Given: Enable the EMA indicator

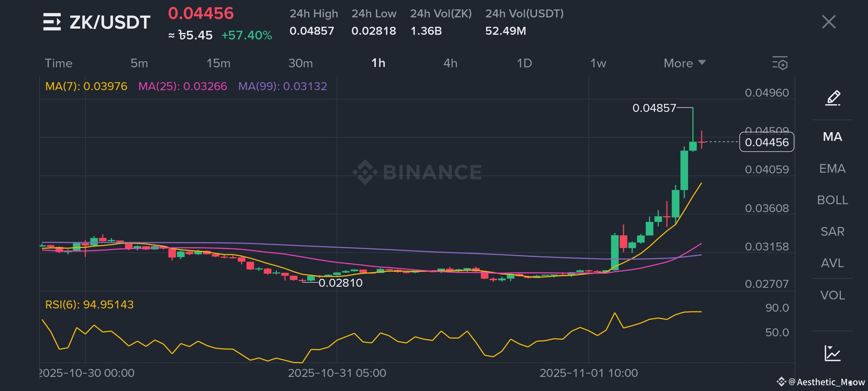Looking at the screenshot, I should (x=833, y=168).
